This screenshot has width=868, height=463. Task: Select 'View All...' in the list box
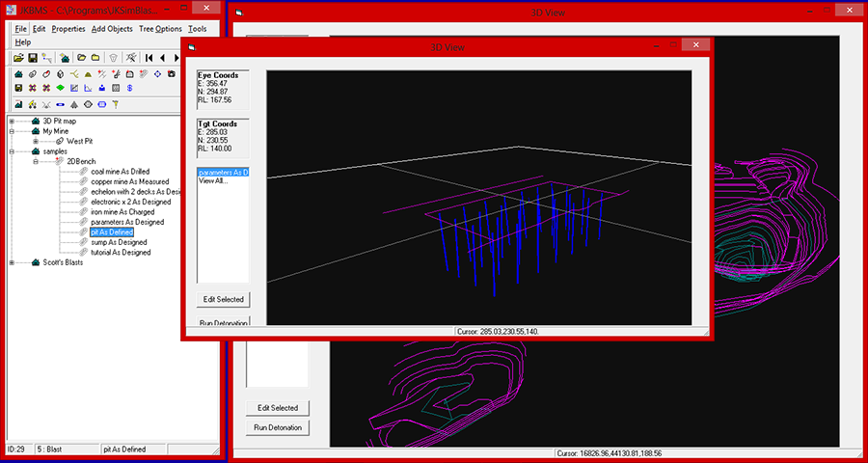click(213, 180)
